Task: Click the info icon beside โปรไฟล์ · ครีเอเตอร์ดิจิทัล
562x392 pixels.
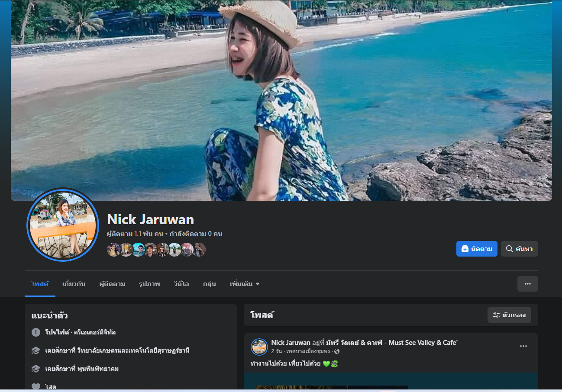Action: 36,332
